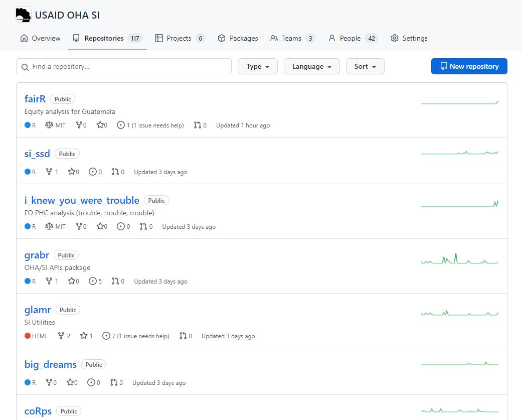Click the fairR activity sparkline graph
The height and width of the screenshot is (420, 522).
[x=460, y=102]
